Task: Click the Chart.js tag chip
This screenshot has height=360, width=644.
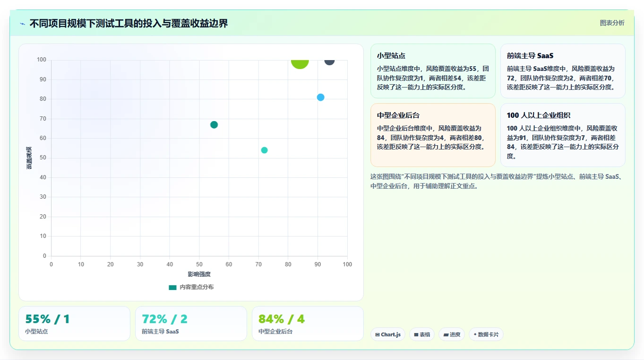Action: [388, 334]
